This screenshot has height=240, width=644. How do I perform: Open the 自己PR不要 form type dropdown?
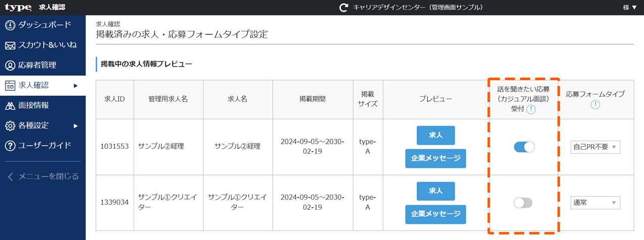pos(596,147)
